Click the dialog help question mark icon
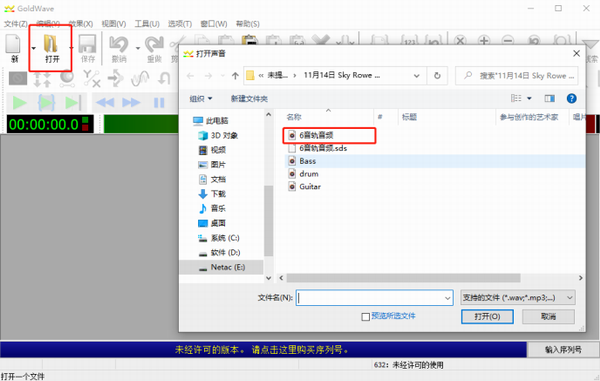600x381 pixels. 571,99
